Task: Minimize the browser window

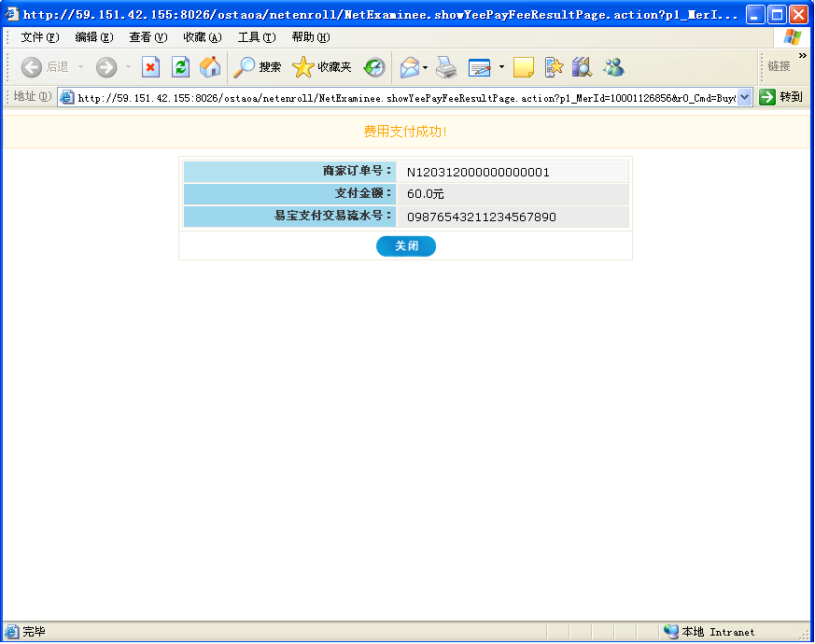Action: click(754, 15)
